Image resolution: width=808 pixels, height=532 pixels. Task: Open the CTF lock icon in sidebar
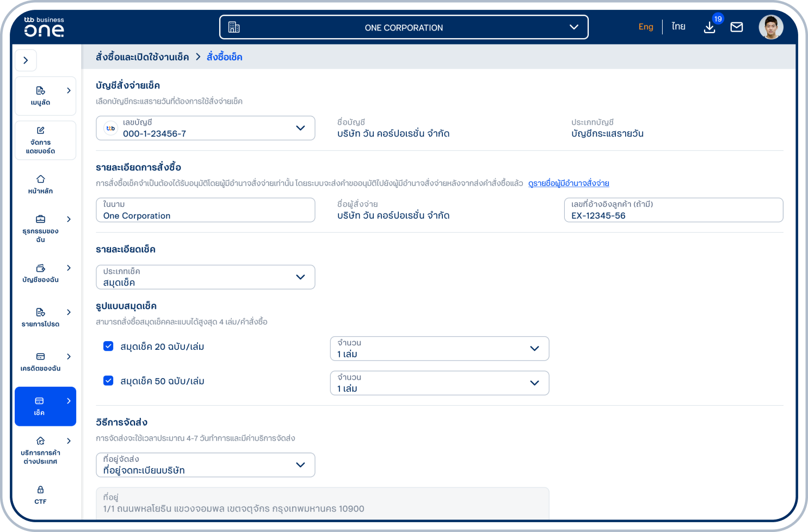pyautogui.click(x=40, y=490)
